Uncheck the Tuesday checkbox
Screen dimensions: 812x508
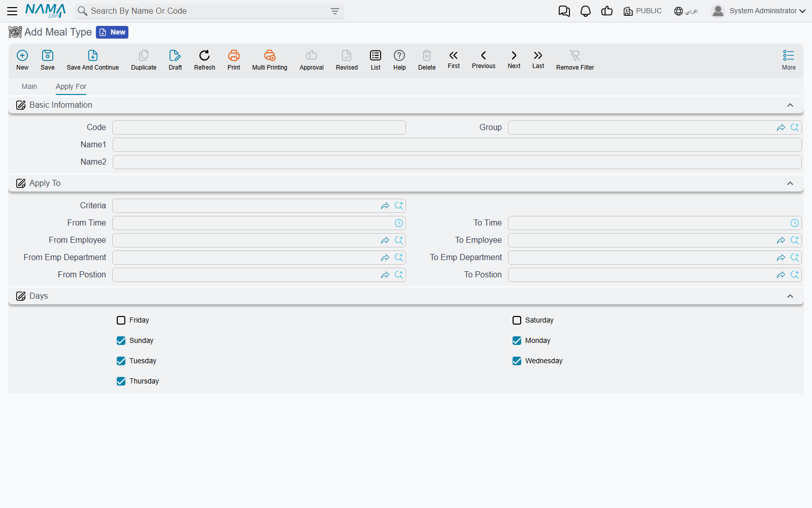pos(121,361)
